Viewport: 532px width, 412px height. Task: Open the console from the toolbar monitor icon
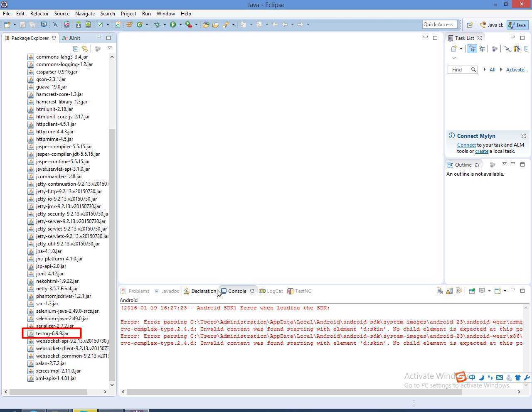44,25
